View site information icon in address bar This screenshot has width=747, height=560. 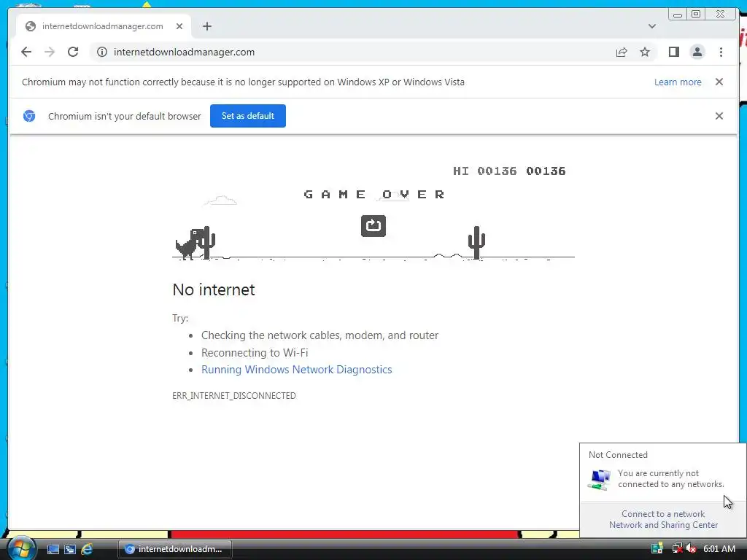pyautogui.click(x=102, y=52)
